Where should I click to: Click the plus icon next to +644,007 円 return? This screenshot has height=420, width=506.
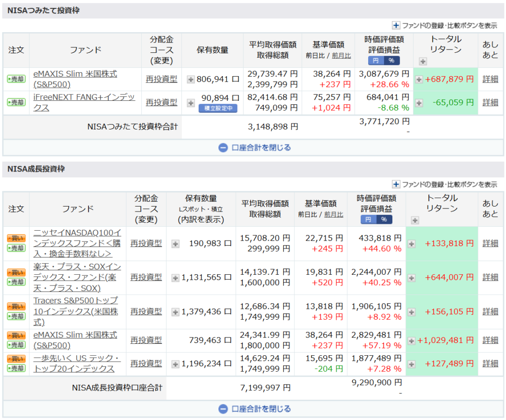[412, 277]
